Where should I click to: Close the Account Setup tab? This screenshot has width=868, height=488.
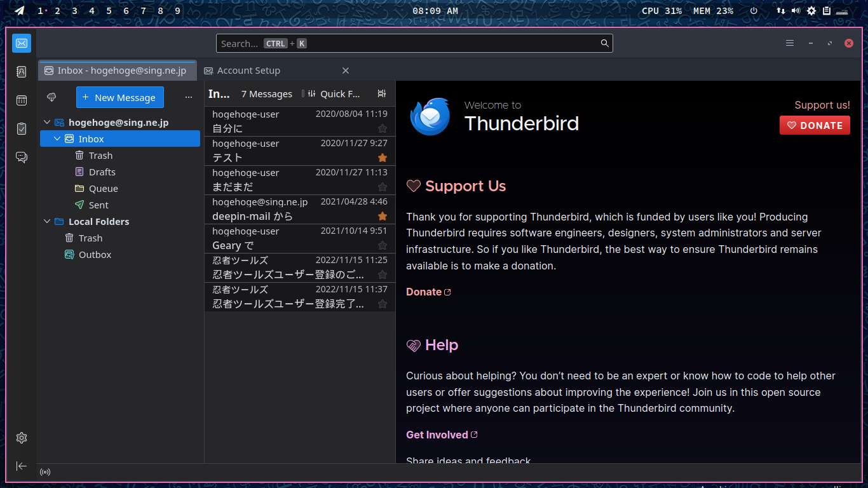tap(346, 71)
